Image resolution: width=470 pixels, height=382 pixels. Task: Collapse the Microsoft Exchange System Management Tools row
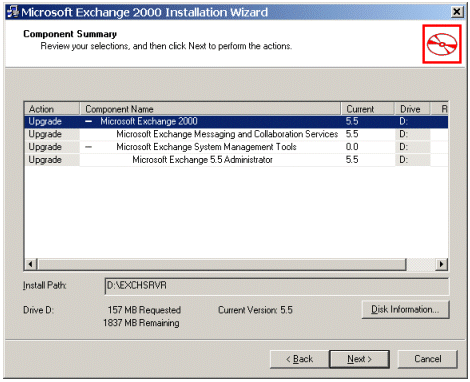point(88,147)
